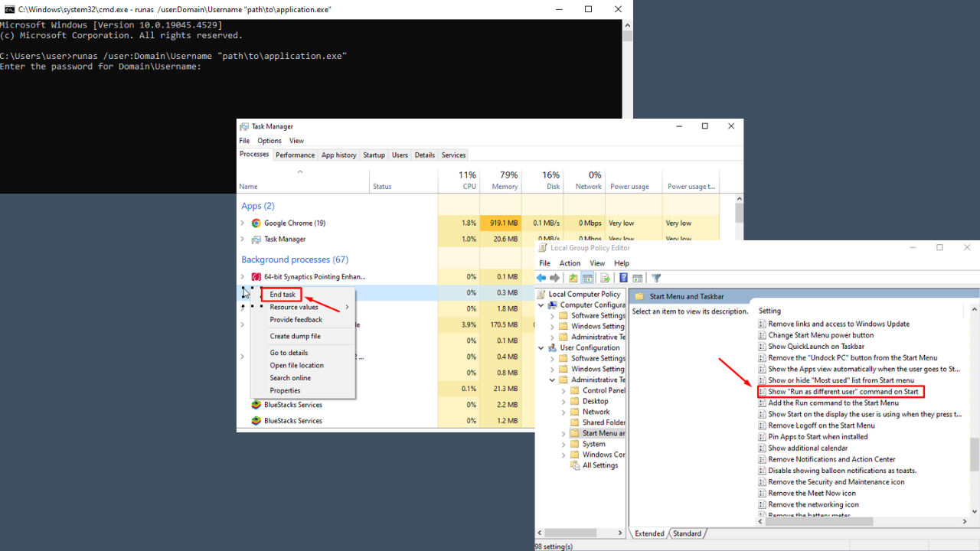Click the Forward arrow in Group Policy Editor toolbar
Image resolution: width=980 pixels, height=551 pixels.
coord(555,278)
